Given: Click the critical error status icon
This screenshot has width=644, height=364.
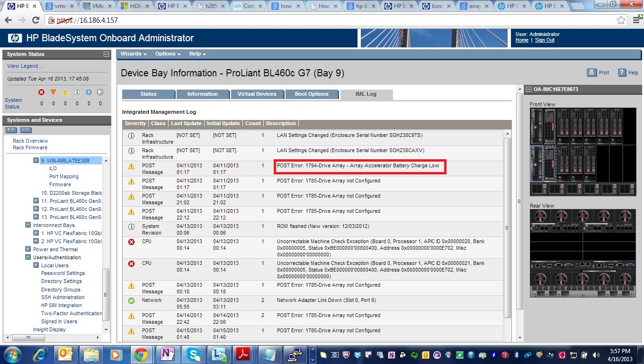Looking at the screenshot, I should click(x=42, y=92).
